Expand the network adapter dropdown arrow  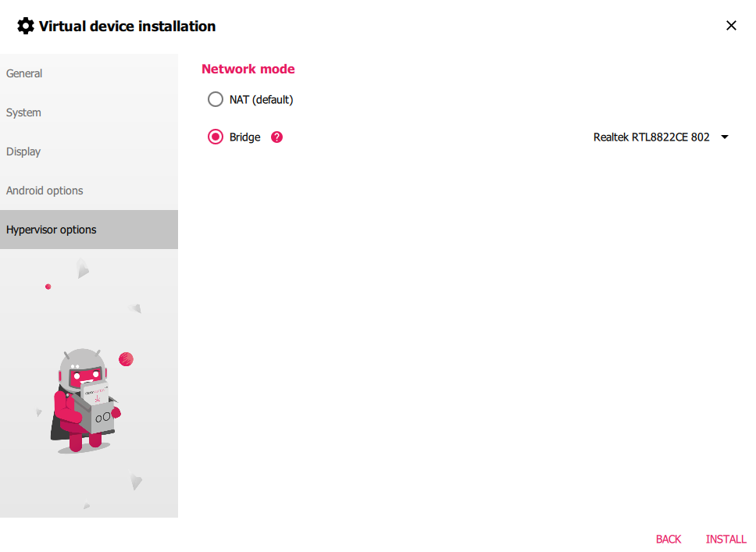click(x=725, y=137)
